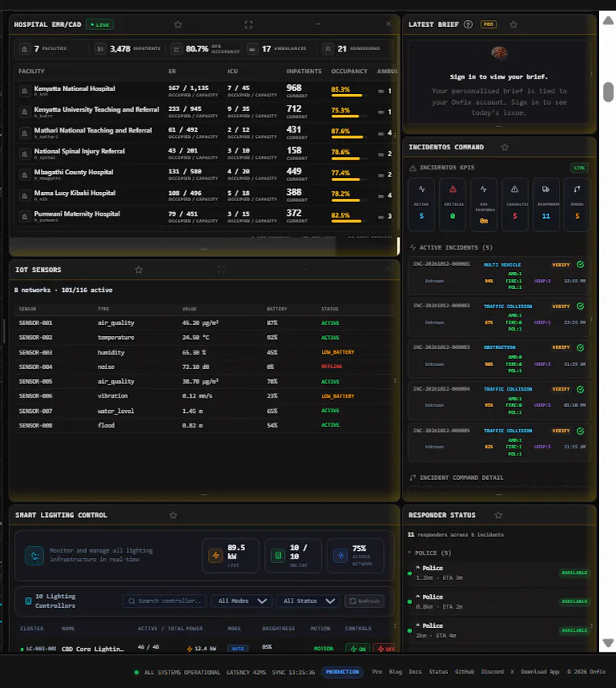Verify the Multi Vehicle incident
Image resolution: width=616 pixels, height=688 pixels.
tap(561, 264)
